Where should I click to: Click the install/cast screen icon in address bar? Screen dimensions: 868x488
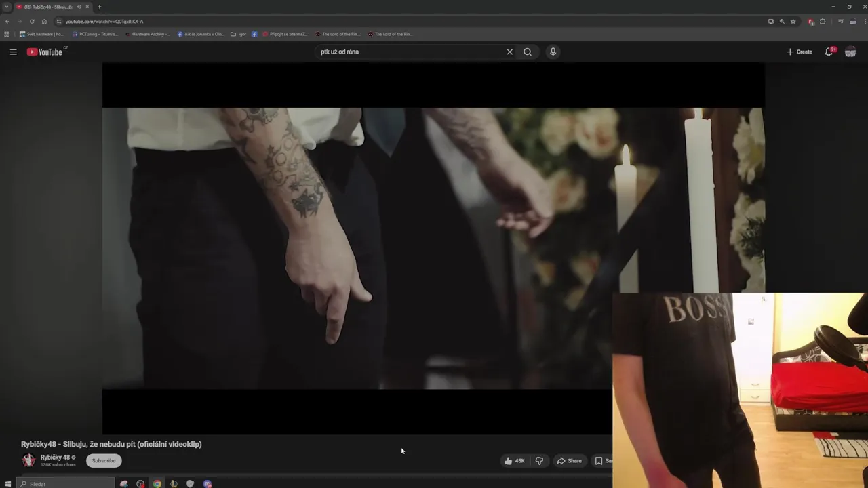click(771, 21)
